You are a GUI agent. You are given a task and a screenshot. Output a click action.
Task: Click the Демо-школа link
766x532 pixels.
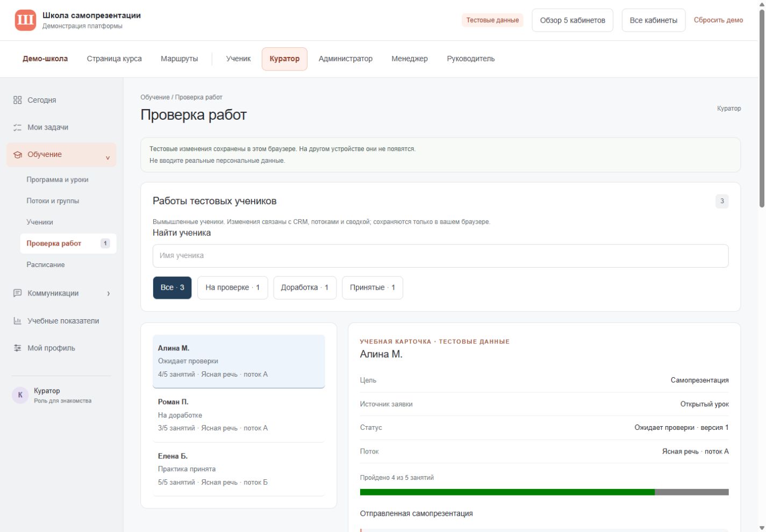tap(45, 59)
